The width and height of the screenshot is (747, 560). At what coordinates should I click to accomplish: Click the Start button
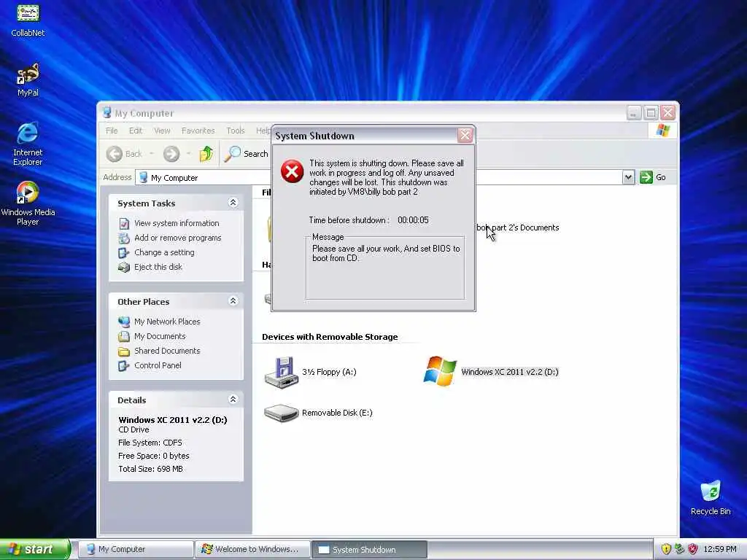point(34,549)
